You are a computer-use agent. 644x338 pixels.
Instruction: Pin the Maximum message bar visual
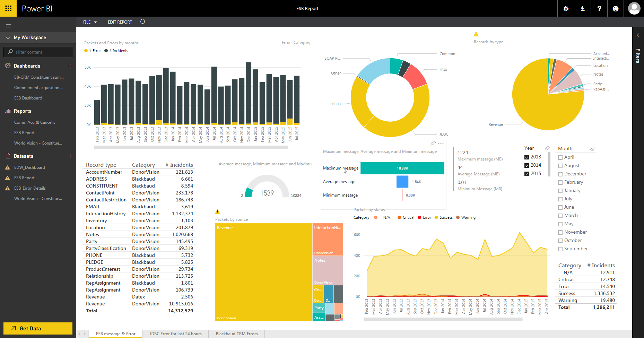coord(433,144)
